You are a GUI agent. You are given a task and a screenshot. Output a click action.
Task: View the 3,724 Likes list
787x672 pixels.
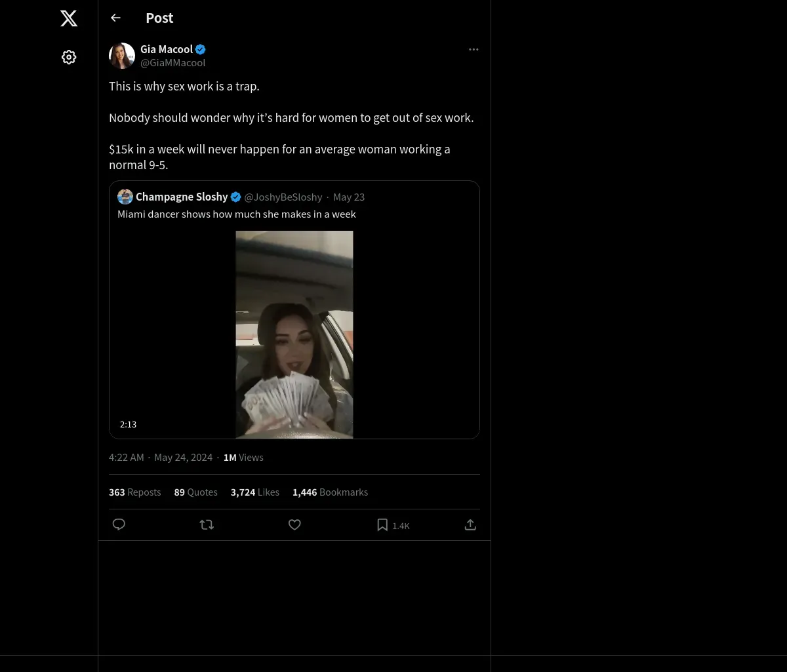255,492
